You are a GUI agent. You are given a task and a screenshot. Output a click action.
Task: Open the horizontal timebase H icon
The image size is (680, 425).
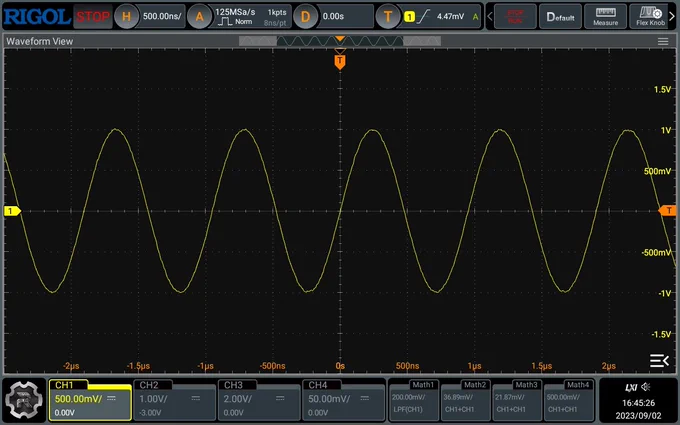coord(126,16)
